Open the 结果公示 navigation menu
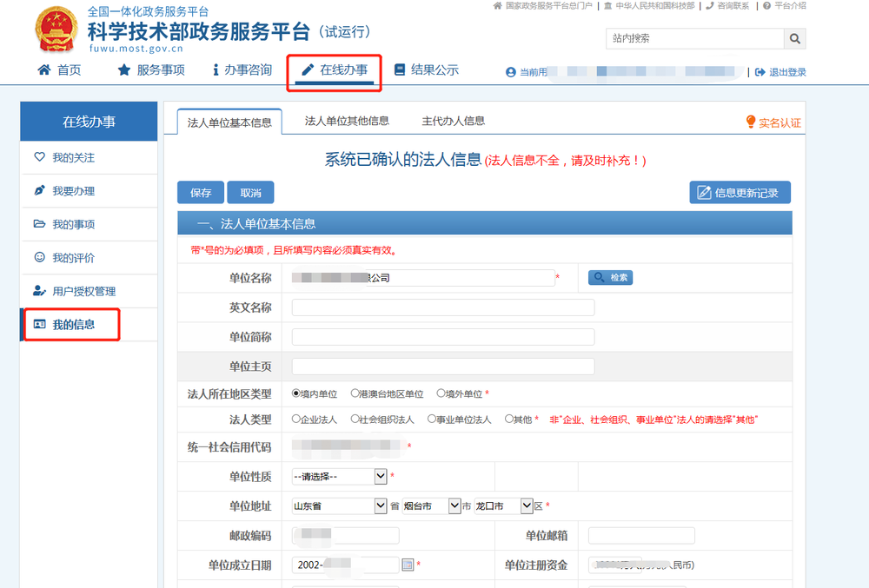Viewport: 869px width, 588px height. tap(425, 70)
